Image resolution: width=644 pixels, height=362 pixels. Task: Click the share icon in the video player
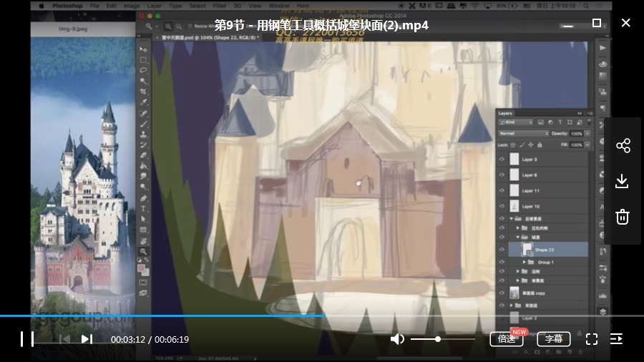(x=623, y=146)
